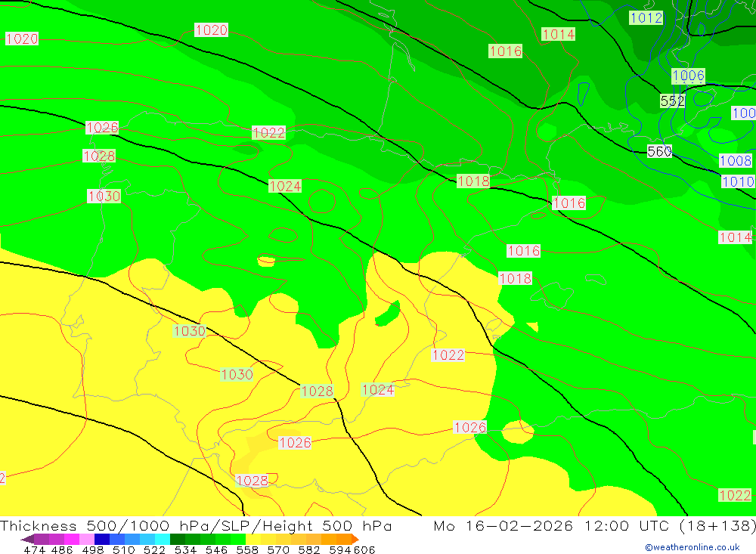
Task: Click the orange right arrow tip of legend
Action: (x=355, y=539)
